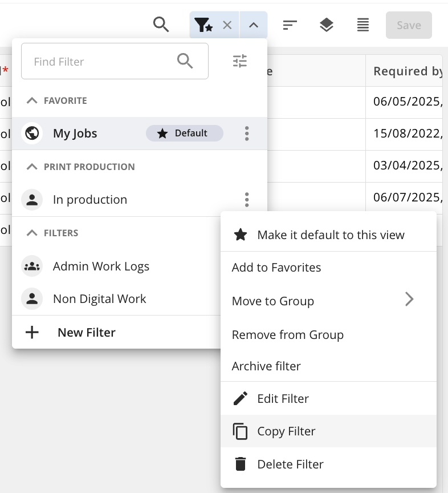Collapse the FILTERS group
Screen dimensions: 448x493
(x=32, y=233)
